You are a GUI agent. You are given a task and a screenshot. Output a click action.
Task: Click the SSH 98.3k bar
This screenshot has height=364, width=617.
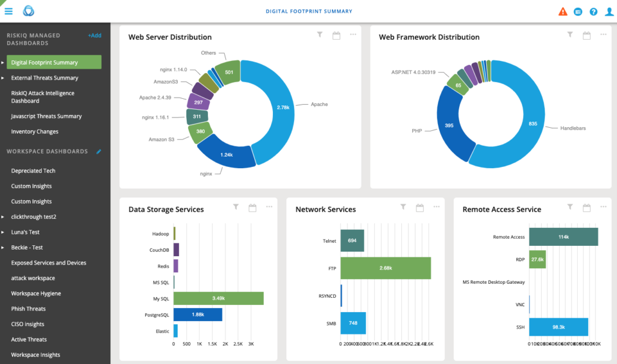tap(559, 327)
